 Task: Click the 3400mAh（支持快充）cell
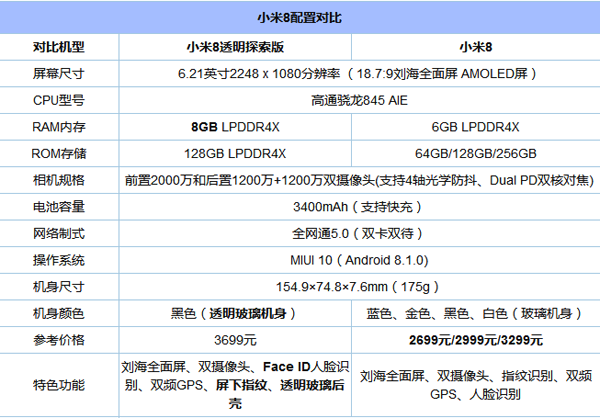coord(359,207)
